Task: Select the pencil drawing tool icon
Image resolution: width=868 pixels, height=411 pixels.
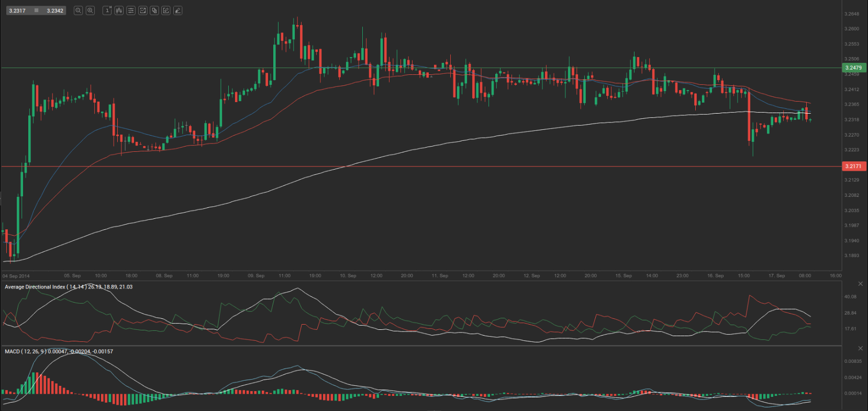Action: (166, 10)
